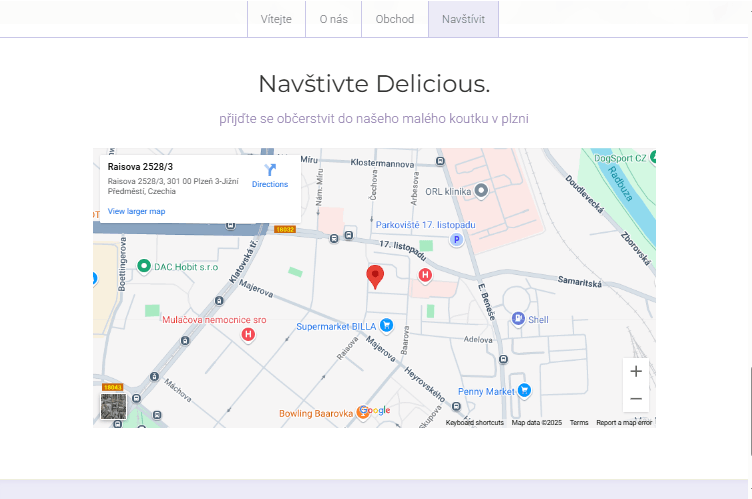Viewport: 752px width, 499px height.
Task: Click the DogSport CZ green marker
Action: click(653, 157)
